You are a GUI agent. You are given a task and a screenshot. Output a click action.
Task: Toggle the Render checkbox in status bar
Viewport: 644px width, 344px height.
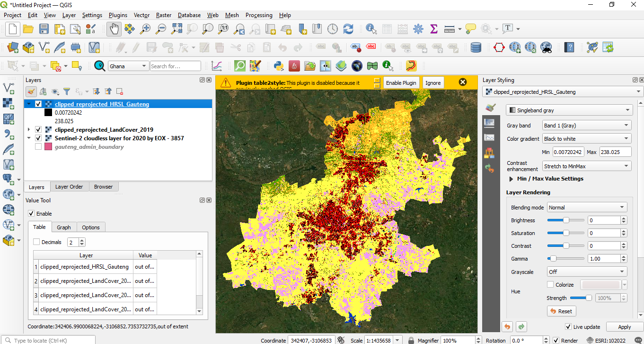click(x=556, y=340)
